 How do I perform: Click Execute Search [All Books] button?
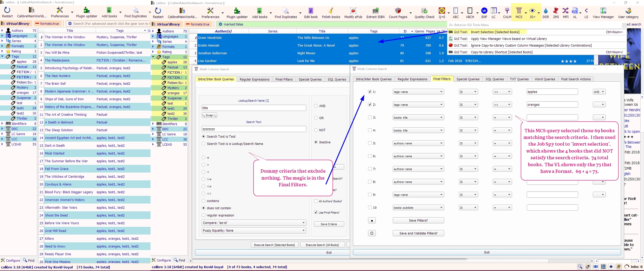(322, 245)
